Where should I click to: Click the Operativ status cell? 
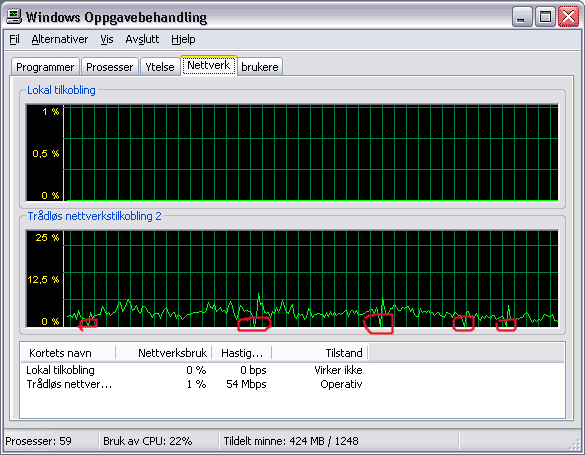click(341, 384)
